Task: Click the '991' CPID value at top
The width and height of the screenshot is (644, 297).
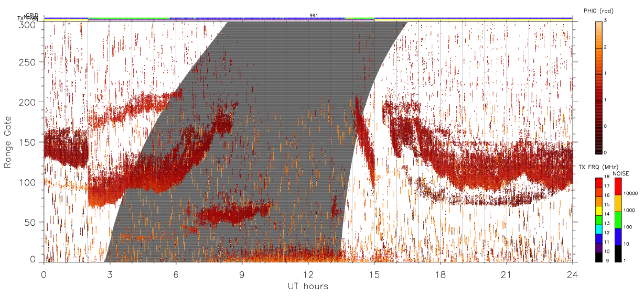Action: (x=314, y=15)
